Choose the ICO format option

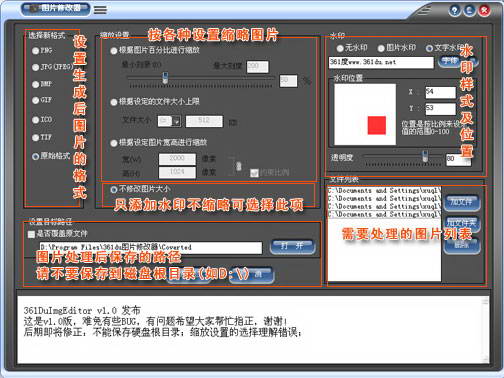[x=35, y=120]
